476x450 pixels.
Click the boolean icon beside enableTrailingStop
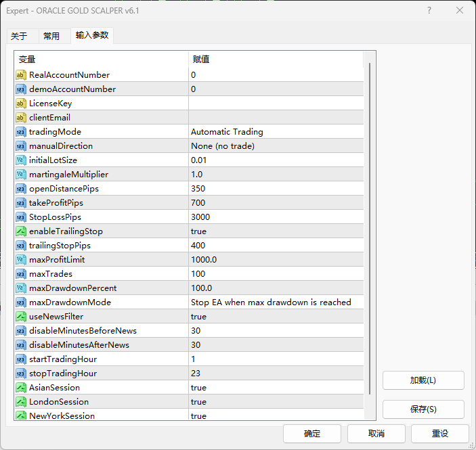click(x=20, y=231)
